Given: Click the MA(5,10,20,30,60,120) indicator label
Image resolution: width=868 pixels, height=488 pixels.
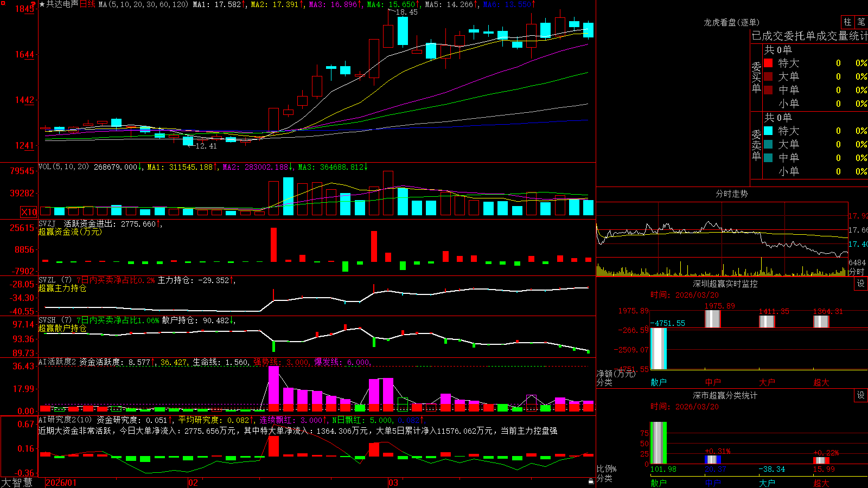Looking at the screenshot, I should point(143,4).
